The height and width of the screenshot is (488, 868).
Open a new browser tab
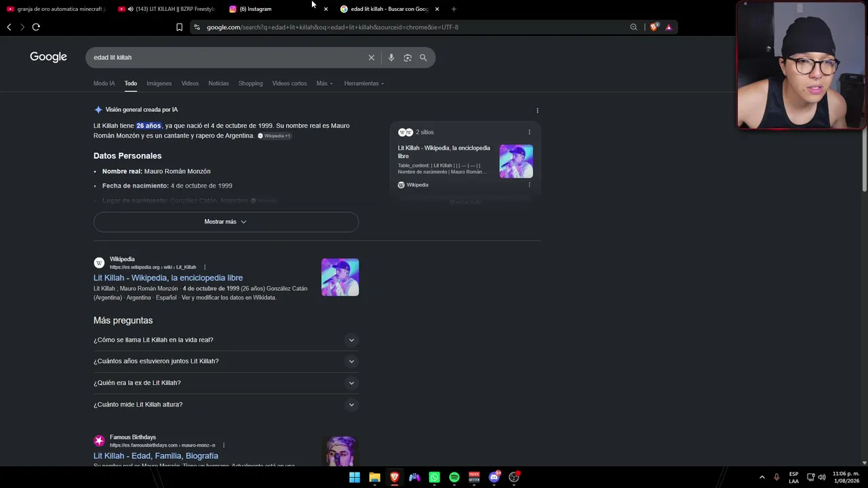tap(454, 9)
